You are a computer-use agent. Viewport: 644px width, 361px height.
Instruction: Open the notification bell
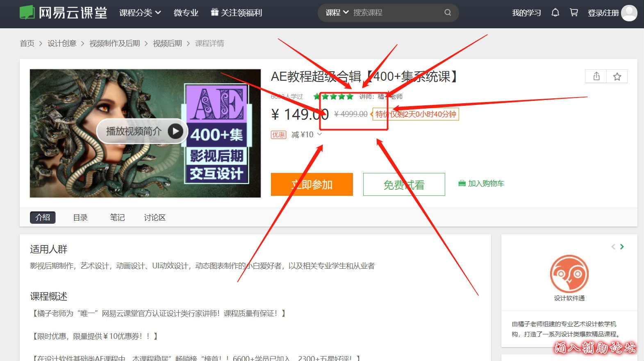555,13
